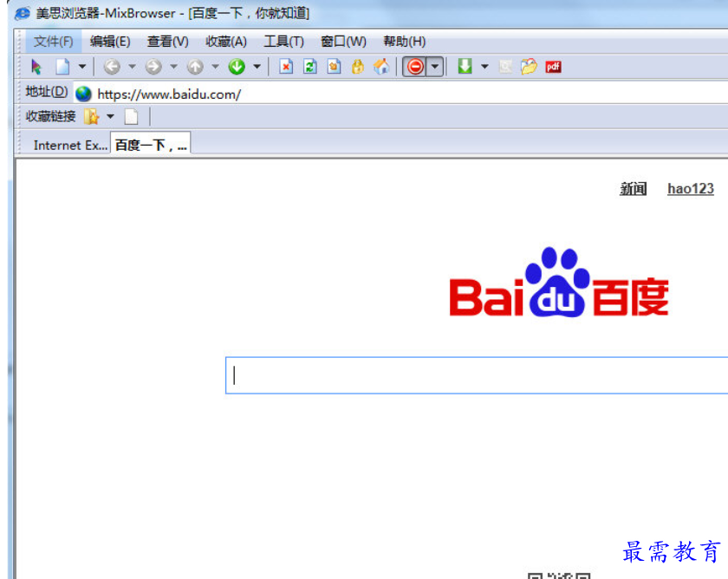Switch to the 百度一下 tab
Viewport: 728px width, 579px height.
(151, 145)
